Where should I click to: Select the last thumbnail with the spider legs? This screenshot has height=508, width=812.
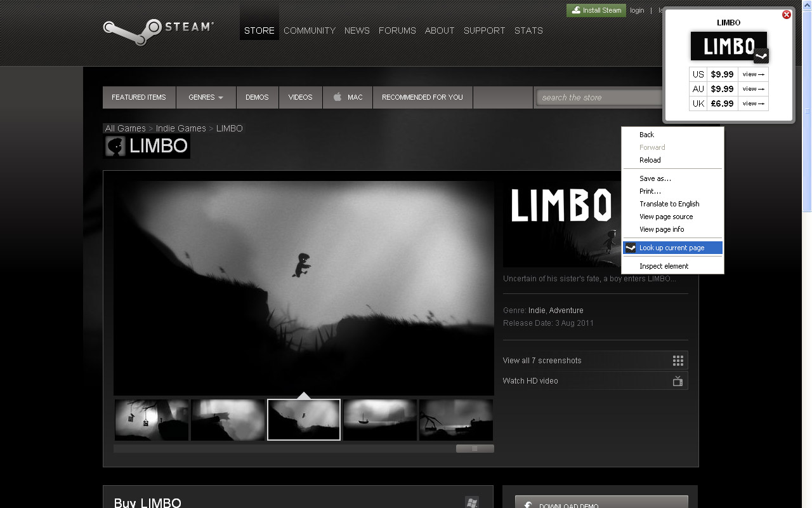(456, 420)
